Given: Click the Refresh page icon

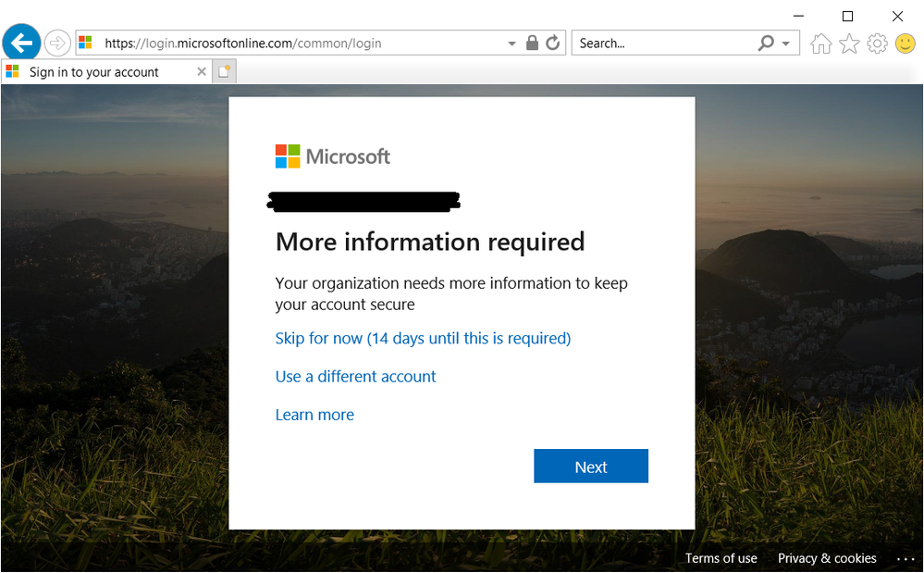Looking at the screenshot, I should click(553, 43).
